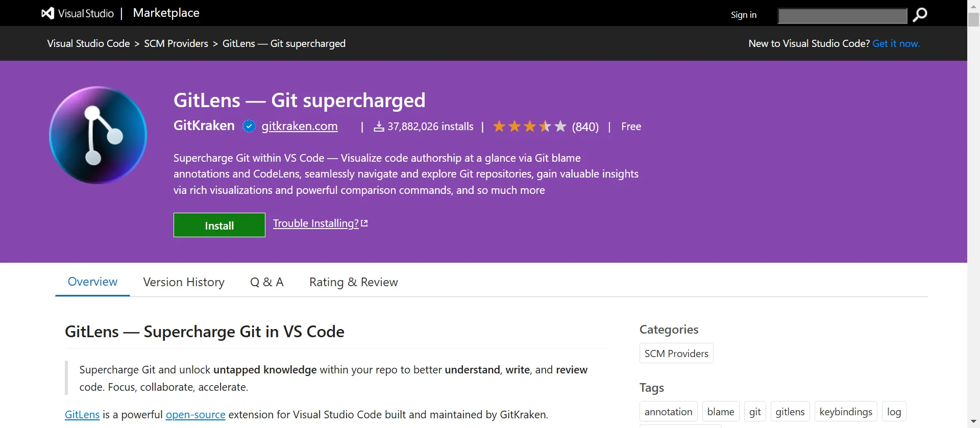Image resolution: width=980 pixels, height=428 pixels.
Task: Focus the marketplace search field
Action: pyautogui.click(x=842, y=15)
